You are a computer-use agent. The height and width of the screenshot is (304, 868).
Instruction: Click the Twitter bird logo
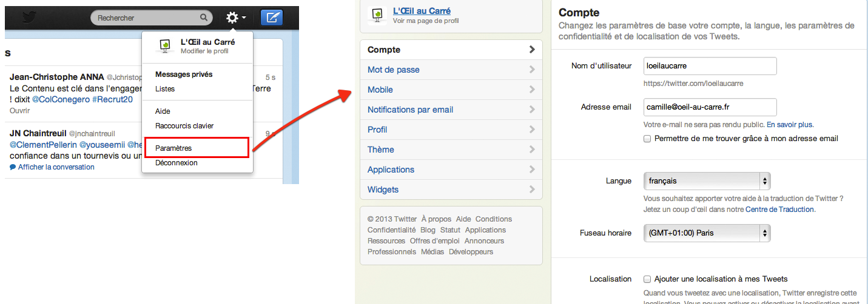[30, 17]
